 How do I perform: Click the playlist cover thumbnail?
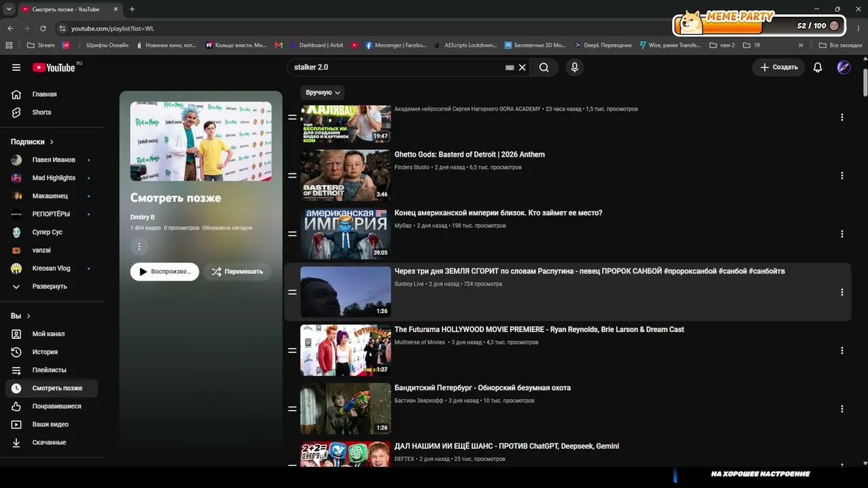coord(201,141)
